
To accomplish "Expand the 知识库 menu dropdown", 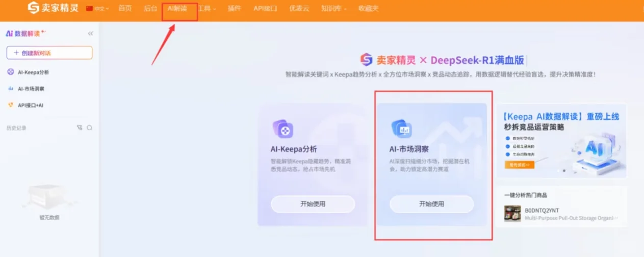I will click(x=334, y=8).
